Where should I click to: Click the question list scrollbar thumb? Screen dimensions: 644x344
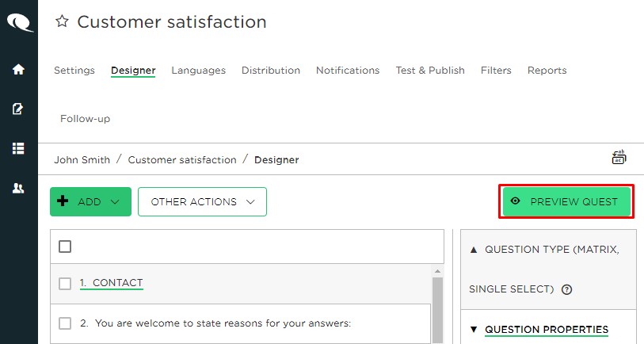pyautogui.click(x=437, y=309)
